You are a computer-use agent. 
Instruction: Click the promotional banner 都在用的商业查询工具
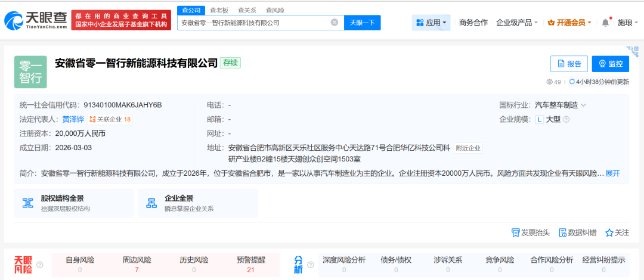(x=121, y=20)
